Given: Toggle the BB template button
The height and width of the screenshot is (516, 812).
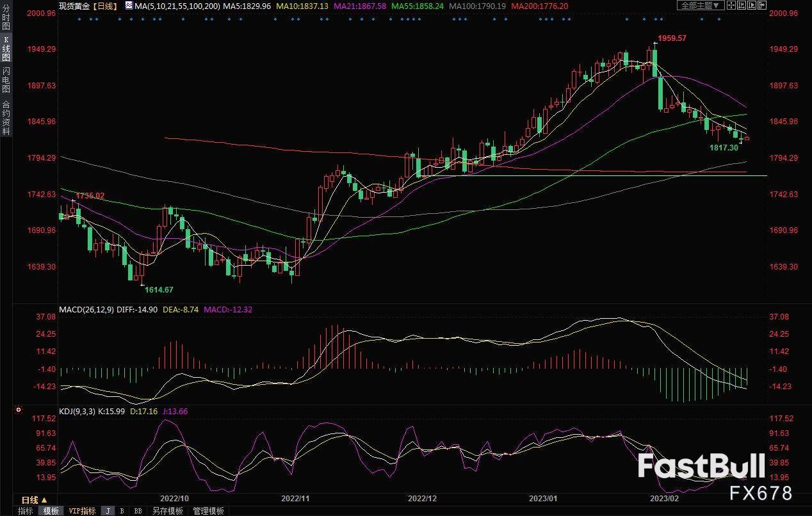Looking at the screenshot, I should pos(138,511).
